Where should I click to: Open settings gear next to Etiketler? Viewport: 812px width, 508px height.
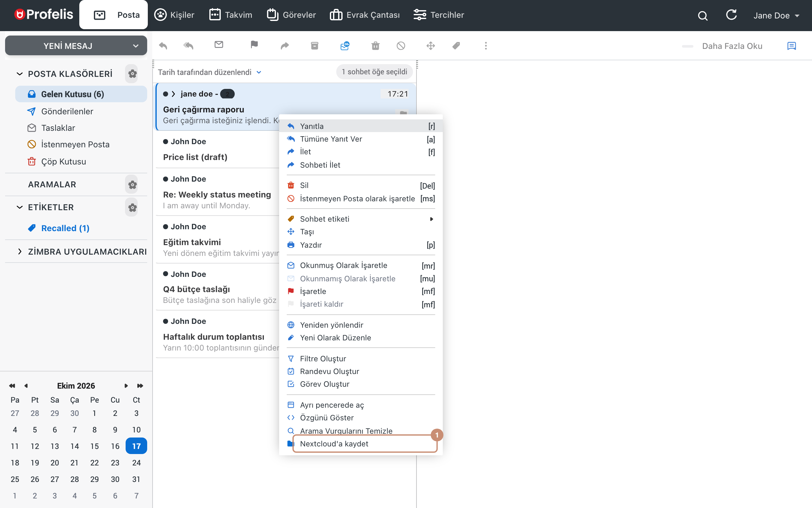pyautogui.click(x=132, y=207)
